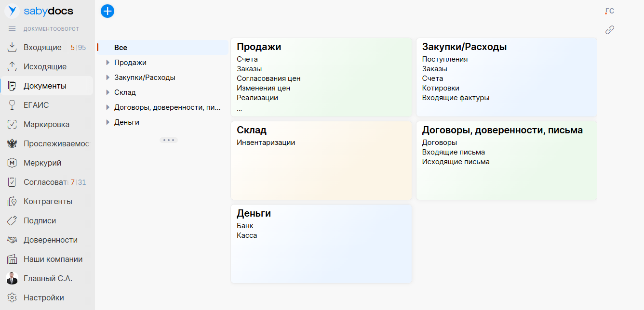Expand the Склад tree arrow
The height and width of the screenshot is (310, 644).
[108, 92]
